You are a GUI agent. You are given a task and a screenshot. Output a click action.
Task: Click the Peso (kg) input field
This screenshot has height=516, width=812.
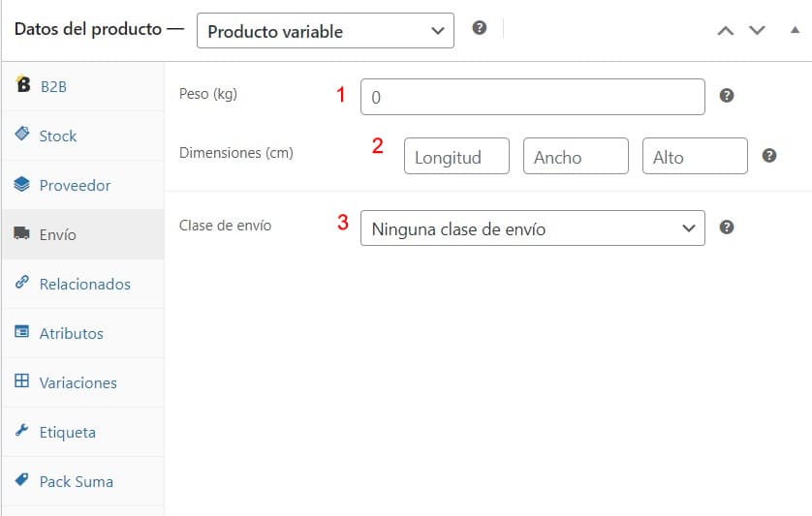pos(532,97)
